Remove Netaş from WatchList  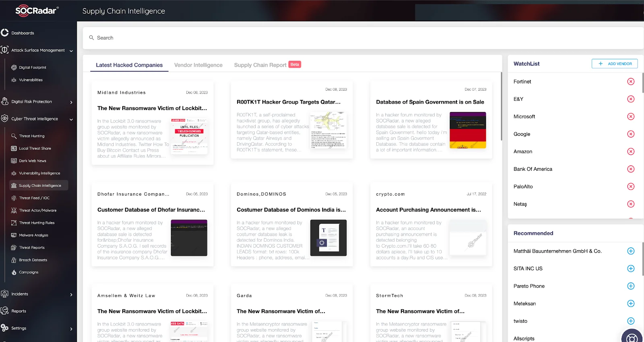[631, 204]
